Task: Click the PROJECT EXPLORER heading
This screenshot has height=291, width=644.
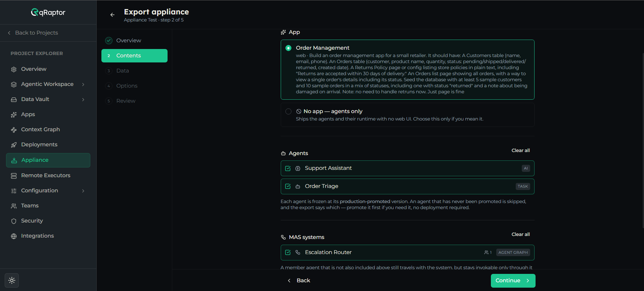Action: point(37,53)
